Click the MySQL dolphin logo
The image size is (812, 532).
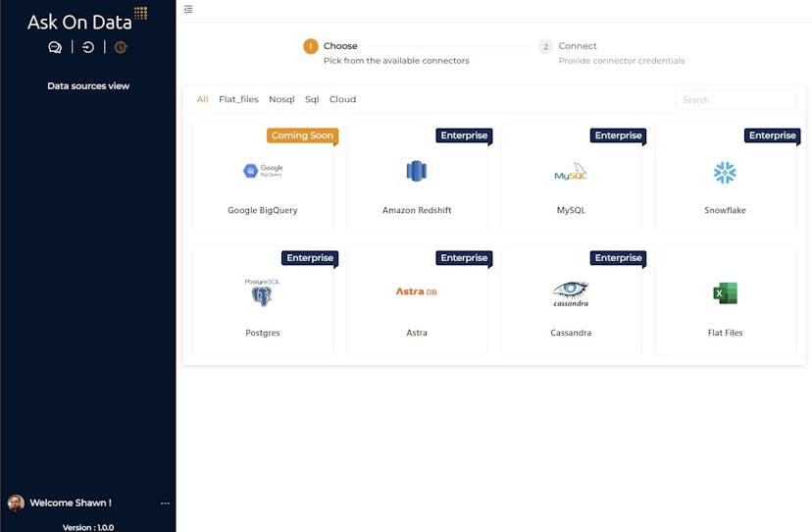tap(571, 172)
